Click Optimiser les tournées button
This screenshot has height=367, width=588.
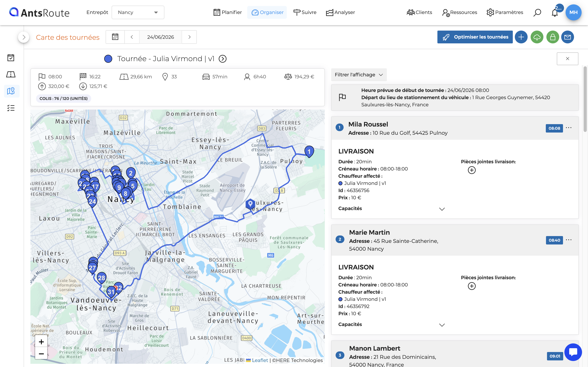(475, 37)
